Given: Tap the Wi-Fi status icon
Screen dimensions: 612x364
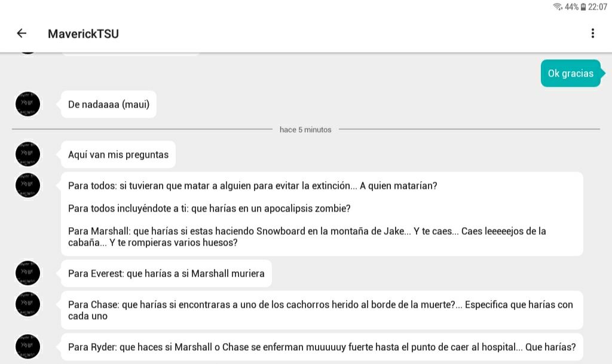Looking at the screenshot, I should click(x=558, y=7).
